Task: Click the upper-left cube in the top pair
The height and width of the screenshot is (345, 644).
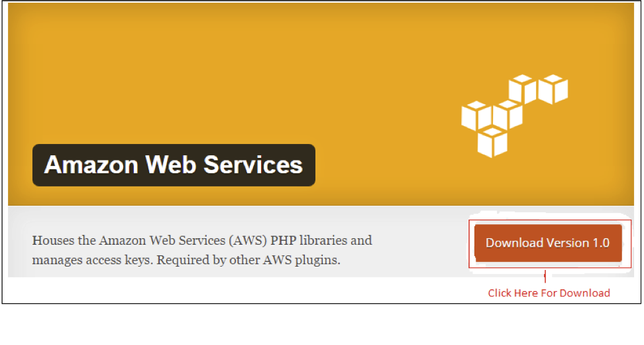Action: point(523,89)
